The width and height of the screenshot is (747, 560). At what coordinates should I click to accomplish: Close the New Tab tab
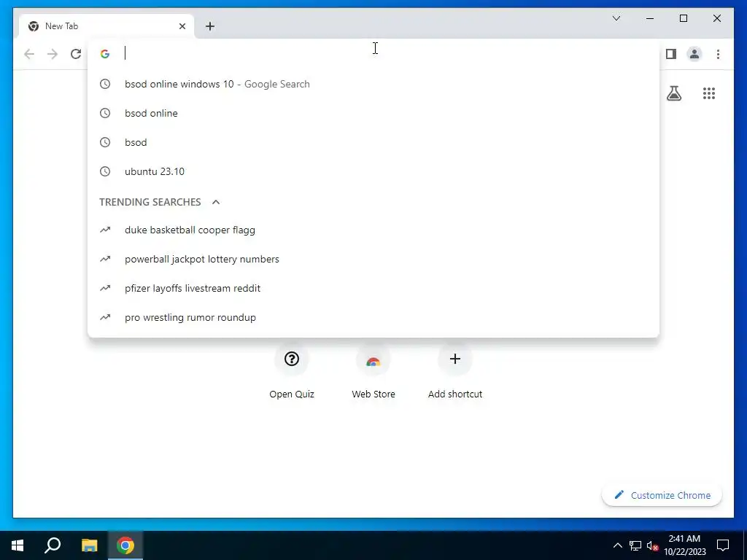point(182,26)
